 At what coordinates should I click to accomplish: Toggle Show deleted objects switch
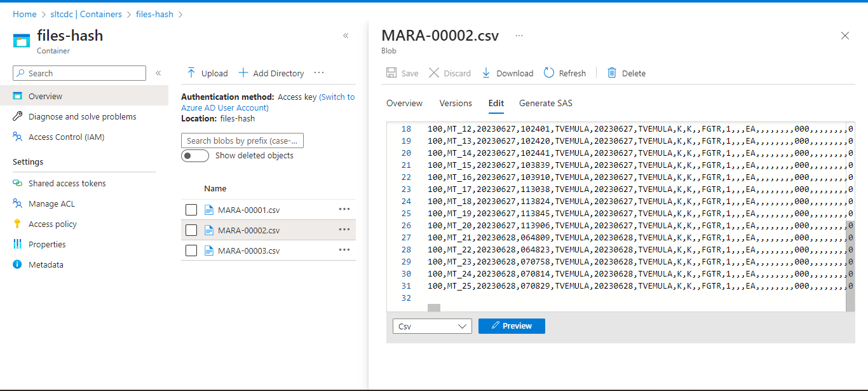[x=195, y=156]
